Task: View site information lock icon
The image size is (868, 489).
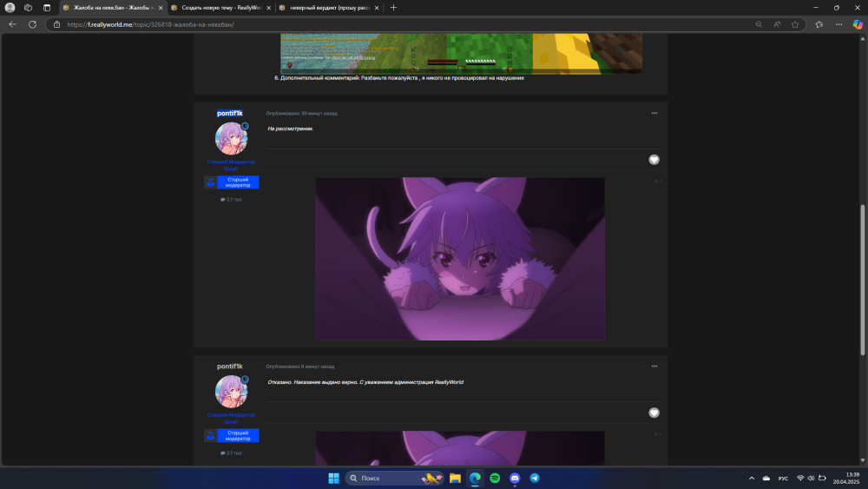Action: point(56,24)
